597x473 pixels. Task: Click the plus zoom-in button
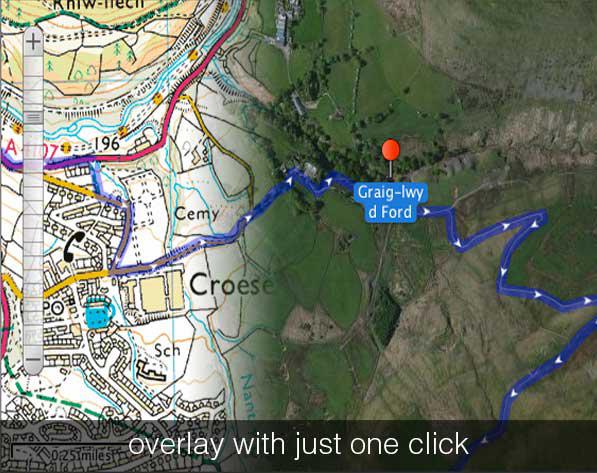34,41
